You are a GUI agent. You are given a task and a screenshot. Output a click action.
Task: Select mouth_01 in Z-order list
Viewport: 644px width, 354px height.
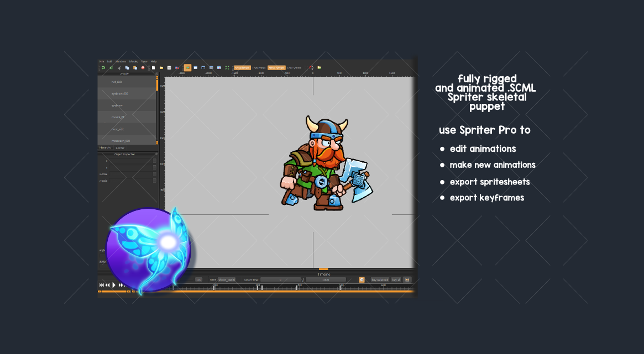[127, 117]
